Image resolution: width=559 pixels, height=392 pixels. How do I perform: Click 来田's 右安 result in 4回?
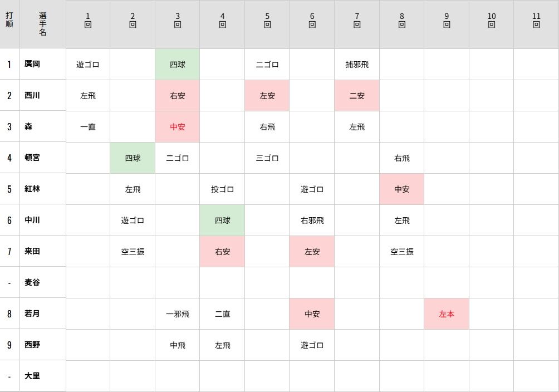pos(222,252)
